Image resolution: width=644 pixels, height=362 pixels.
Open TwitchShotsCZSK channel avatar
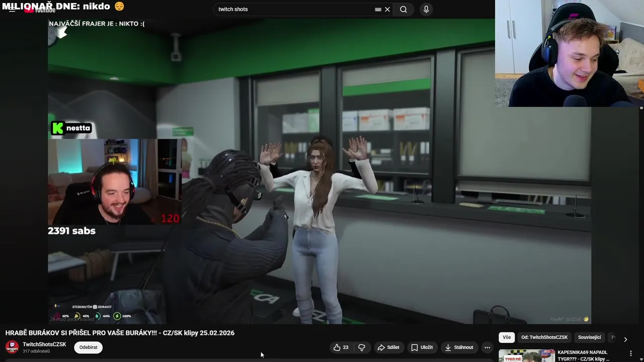pyautogui.click(x=12, y=347)
